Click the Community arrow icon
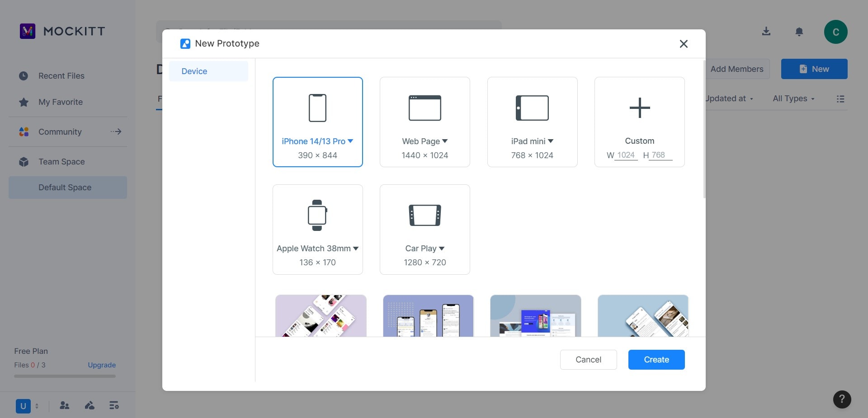This screenshot has width=868, height=418. pyautogui.click(x=116, y=132)
